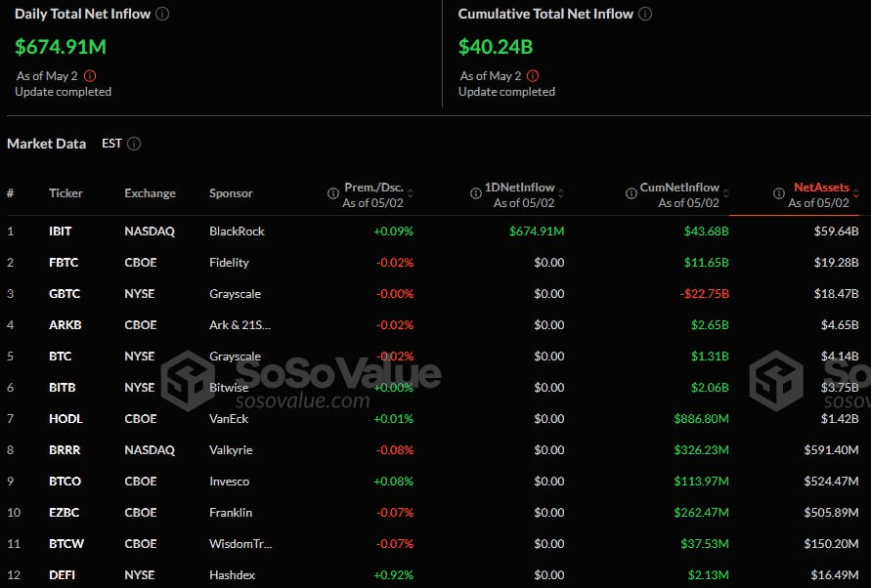Image resolution: width=871 pixels, height=588 pixels.
Task: Click the 1DNetInflow column header label
Action: tap(519, 188)
